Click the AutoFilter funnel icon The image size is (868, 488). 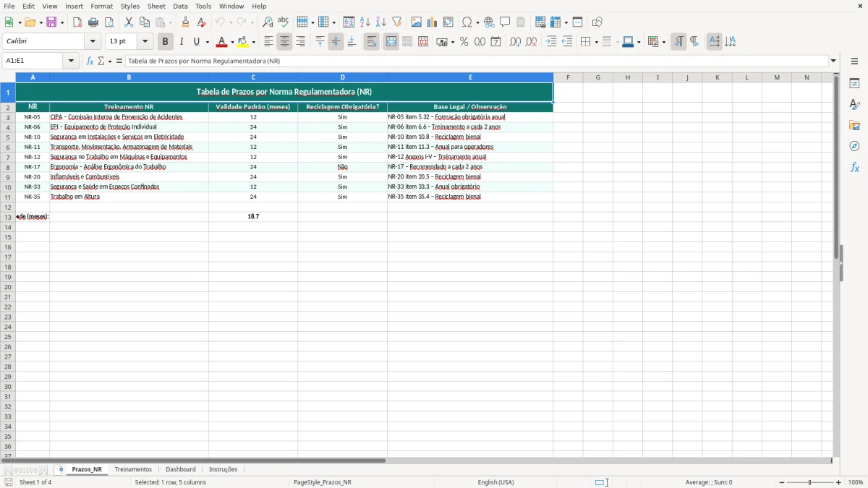[x=397, y=22]
